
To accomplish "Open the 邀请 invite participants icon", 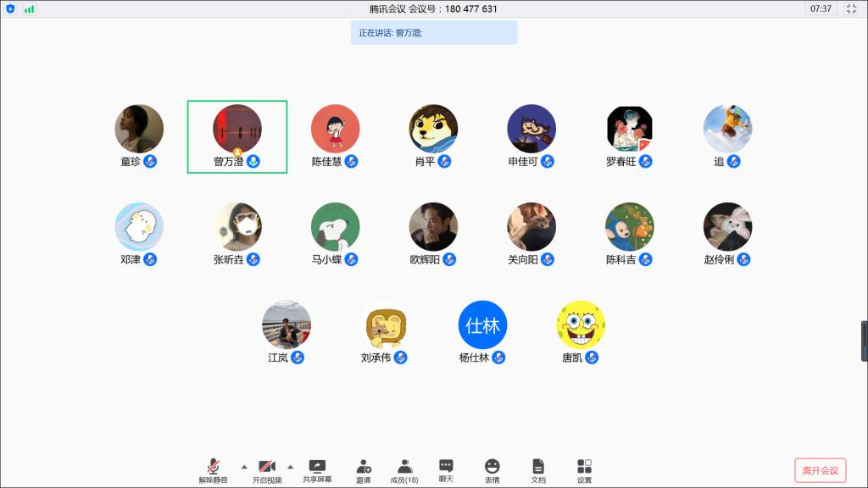I will (363, 469).
